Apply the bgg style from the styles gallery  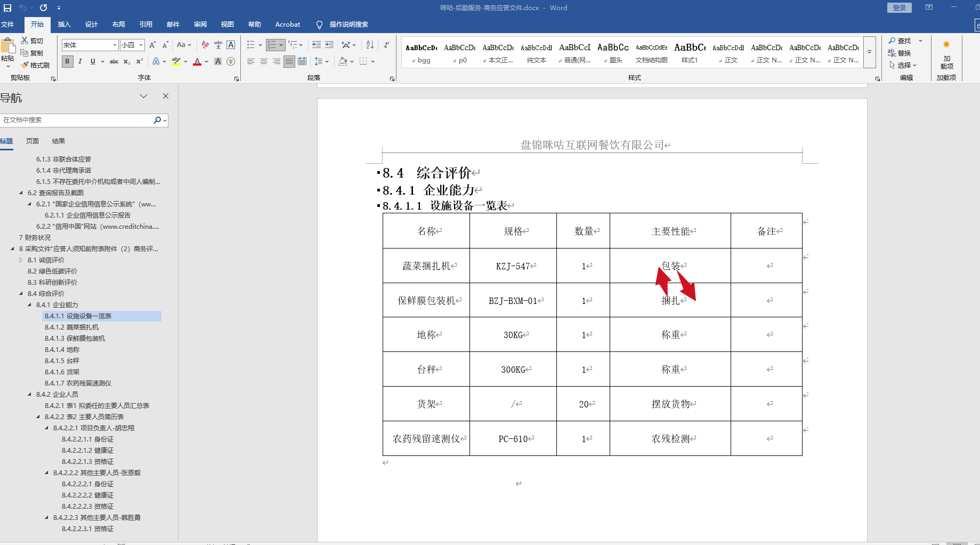[421, 53]
